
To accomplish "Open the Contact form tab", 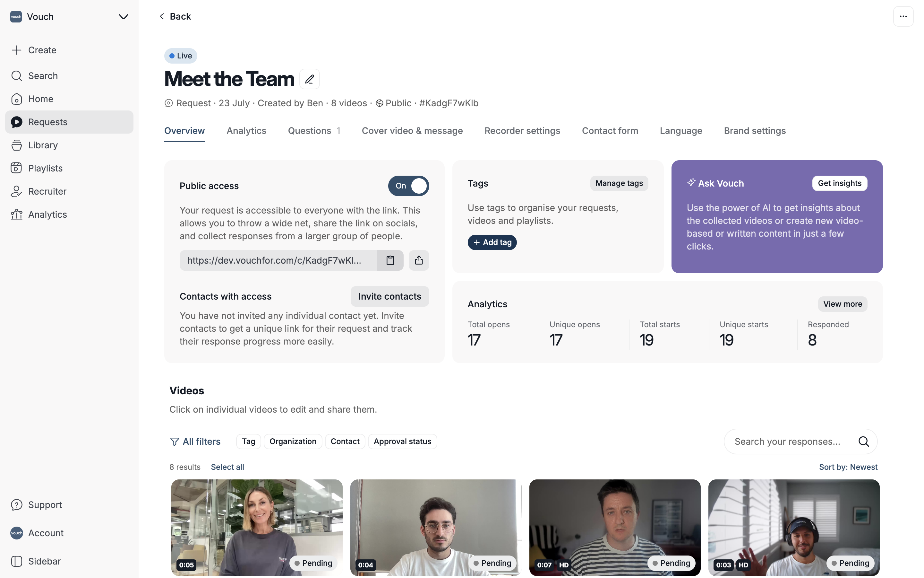I will [610, 131].
